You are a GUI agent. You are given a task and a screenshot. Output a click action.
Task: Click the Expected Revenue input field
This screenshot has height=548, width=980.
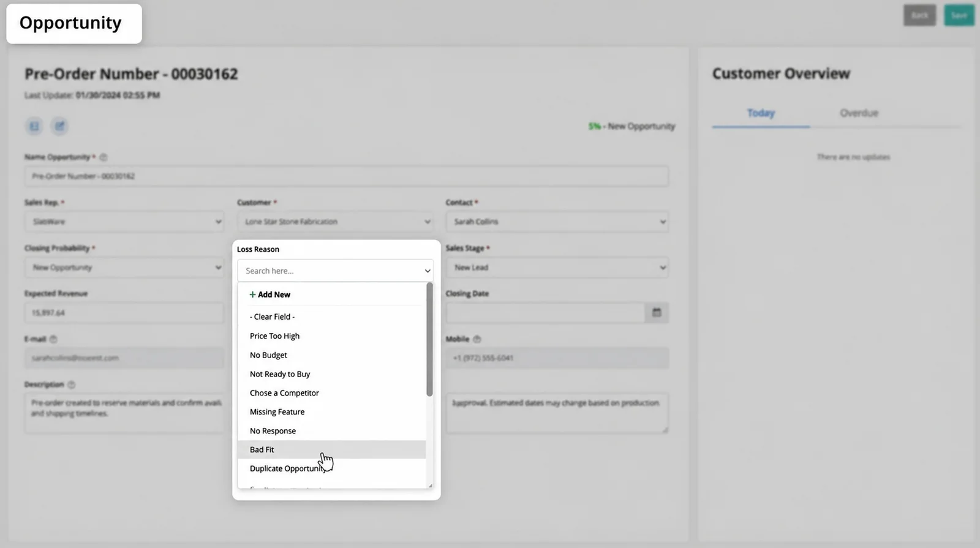124,313
